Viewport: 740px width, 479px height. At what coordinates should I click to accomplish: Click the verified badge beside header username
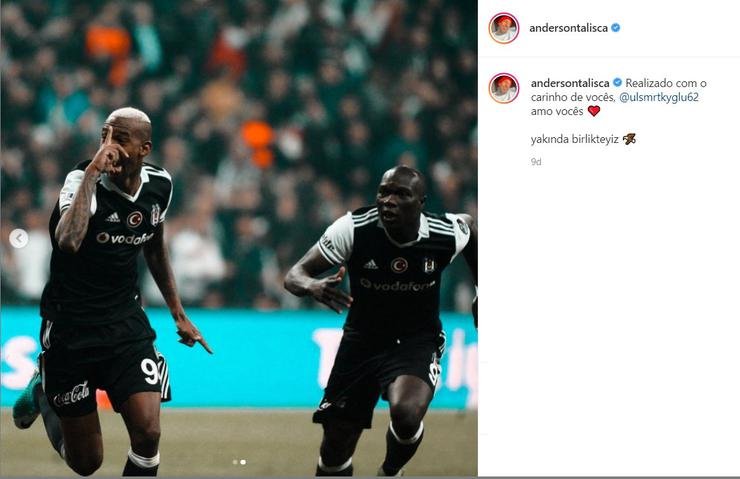(x=615, y=28)
